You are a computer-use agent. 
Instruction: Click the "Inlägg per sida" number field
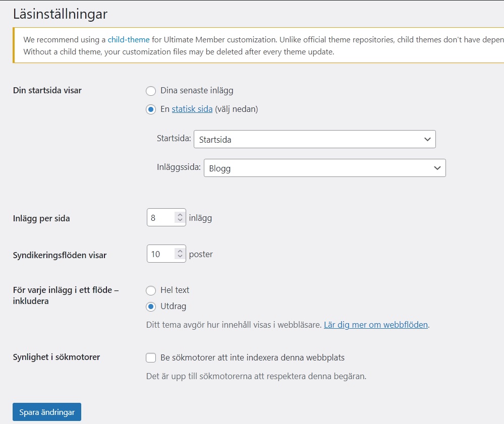(x=160, y=218)
